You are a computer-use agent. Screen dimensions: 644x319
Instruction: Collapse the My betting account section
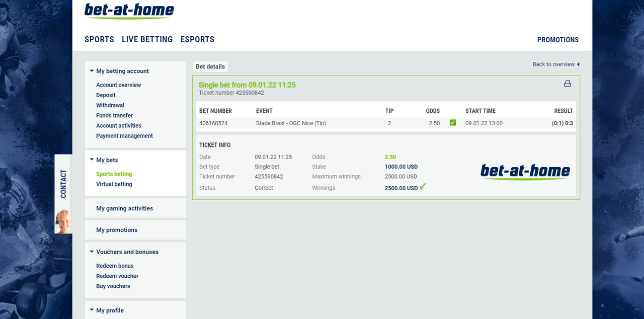click(x=92, y=71)
